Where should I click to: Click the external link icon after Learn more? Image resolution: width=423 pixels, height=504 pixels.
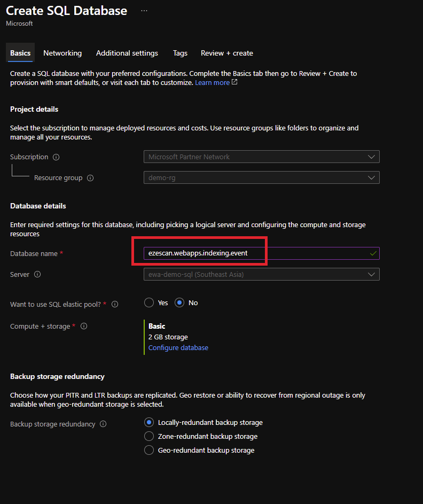[234, 83]
